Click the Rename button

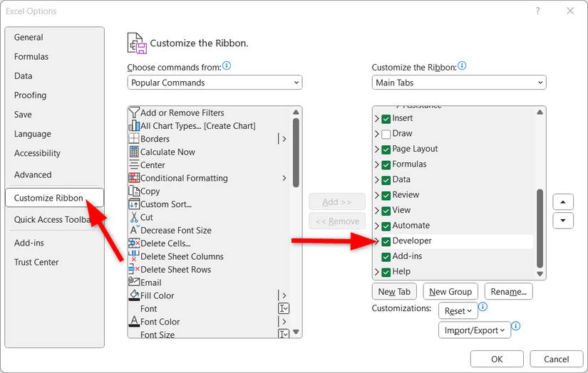(x=508, y=291)
